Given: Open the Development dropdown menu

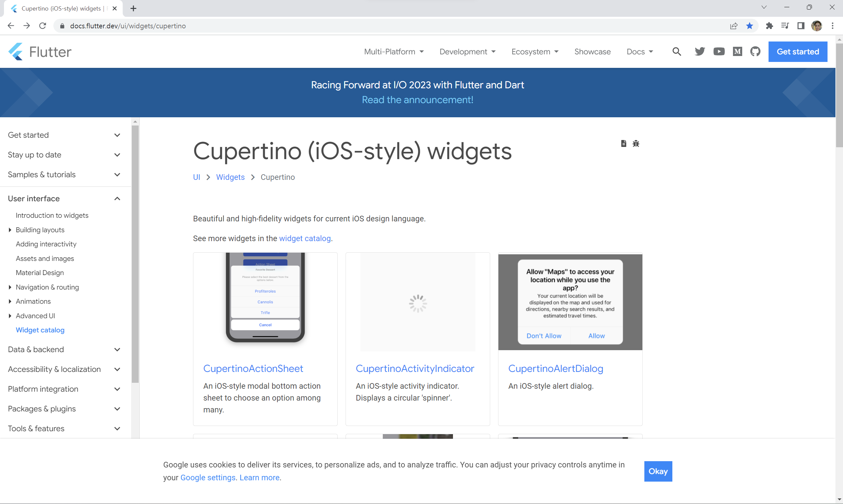Looking at the screenshot, I should click(x=467, y=52).
